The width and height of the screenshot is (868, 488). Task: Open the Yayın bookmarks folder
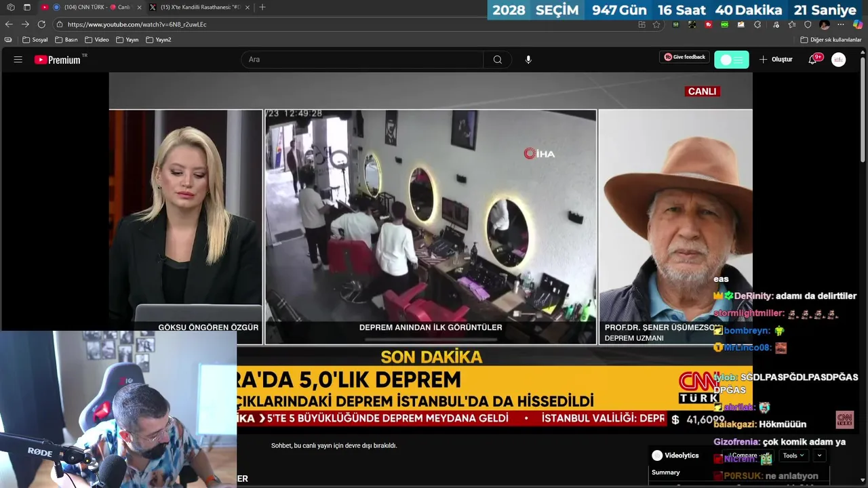(127, 40)
